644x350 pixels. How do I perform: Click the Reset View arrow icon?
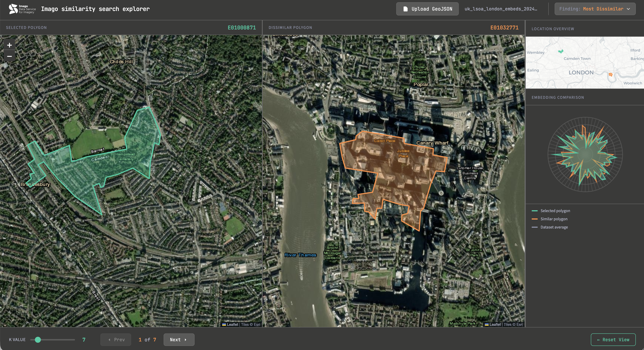598,340
